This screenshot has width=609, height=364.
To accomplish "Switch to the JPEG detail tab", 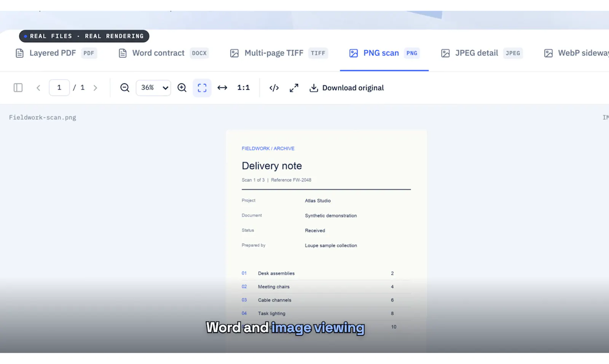I will click(481, 53).
